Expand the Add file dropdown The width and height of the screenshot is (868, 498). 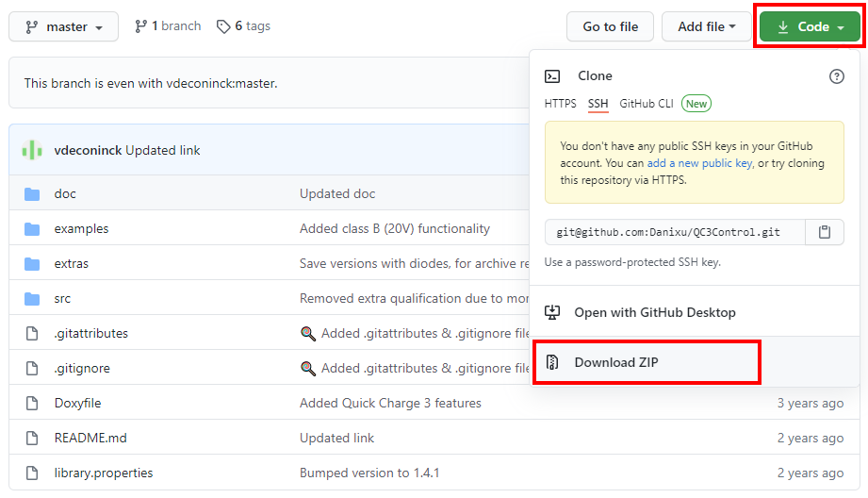[x=706, y=26]
